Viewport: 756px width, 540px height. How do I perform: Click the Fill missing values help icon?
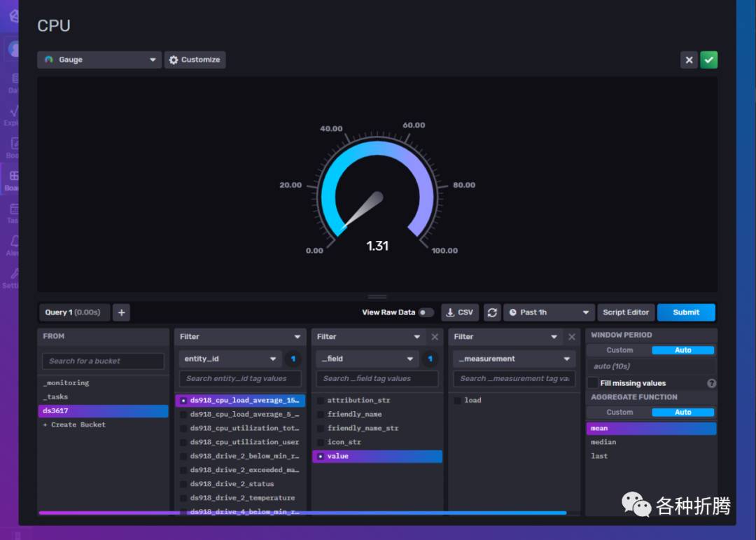point(712,383)
